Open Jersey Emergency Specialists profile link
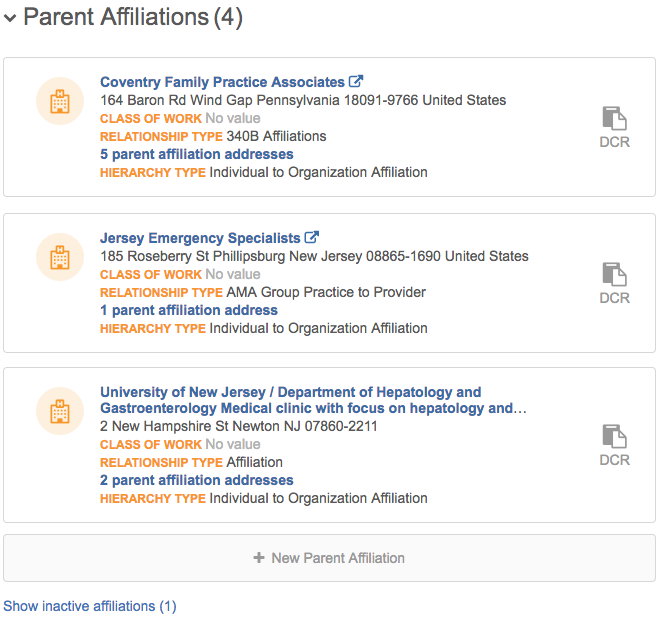Viewport: 660px width, 621px height. [x=200, y=238]
